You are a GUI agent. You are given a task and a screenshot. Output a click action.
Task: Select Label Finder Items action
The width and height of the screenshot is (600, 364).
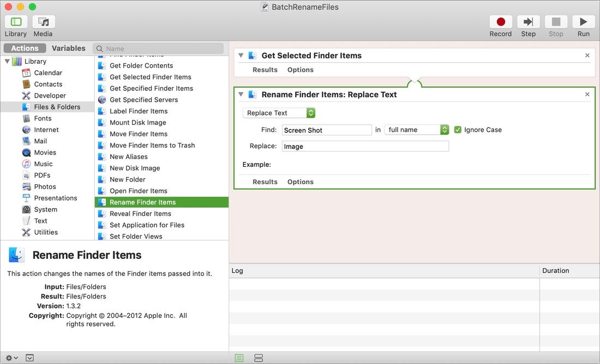pos(161,111)
